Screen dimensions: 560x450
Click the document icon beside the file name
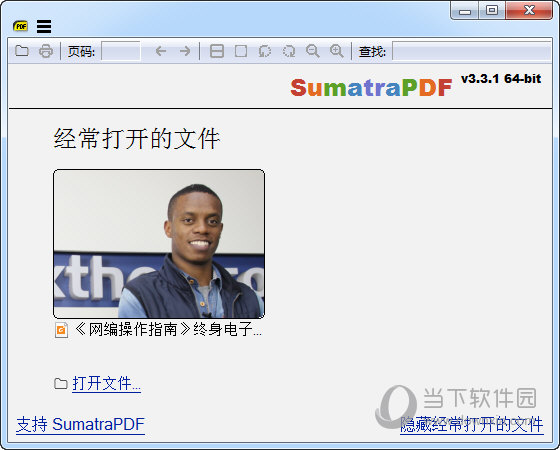click(x=61, y=330)
